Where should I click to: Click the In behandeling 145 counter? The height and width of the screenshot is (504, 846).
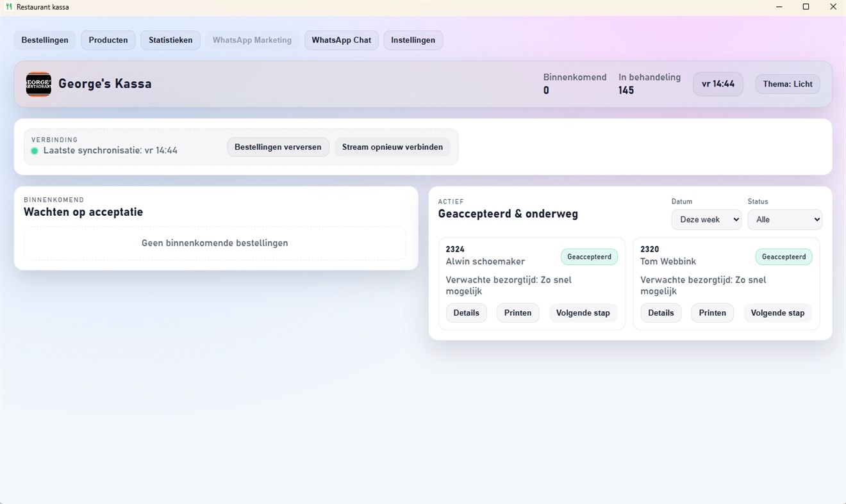[649, 83]
